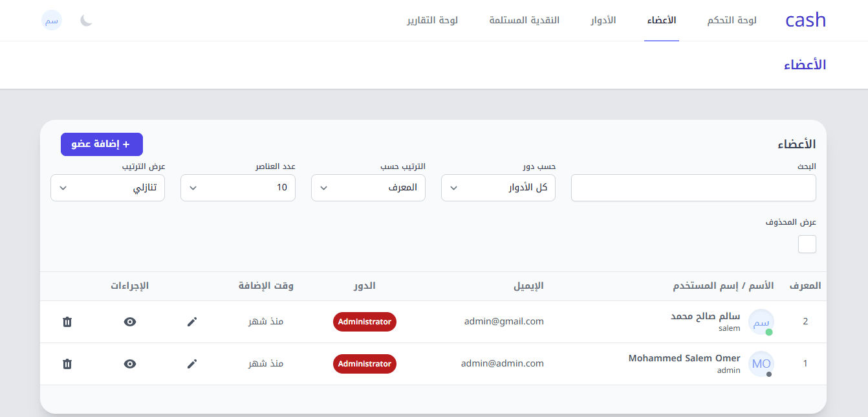Click the cash logo

point(805,20)
